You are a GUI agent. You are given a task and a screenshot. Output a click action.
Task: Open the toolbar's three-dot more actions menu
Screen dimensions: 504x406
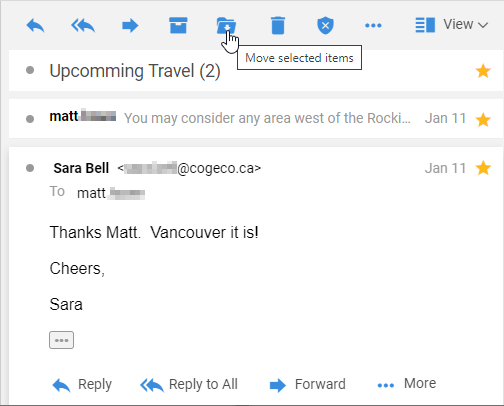coord(373,26)
